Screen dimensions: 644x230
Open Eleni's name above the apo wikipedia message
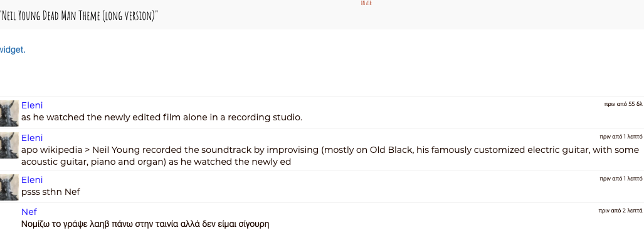[32, 138]
